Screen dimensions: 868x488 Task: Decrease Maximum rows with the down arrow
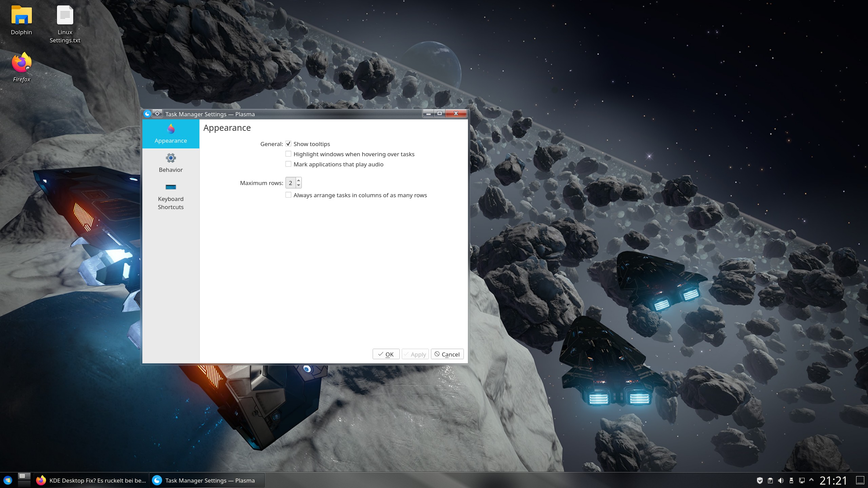tap(298, 185)
